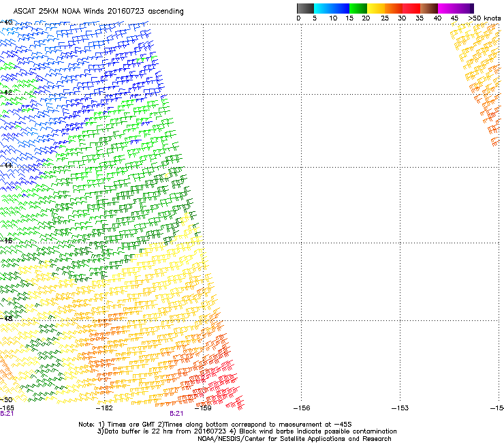
Task: Click the "-46" latitude axis label
Action: click(6, 241)
